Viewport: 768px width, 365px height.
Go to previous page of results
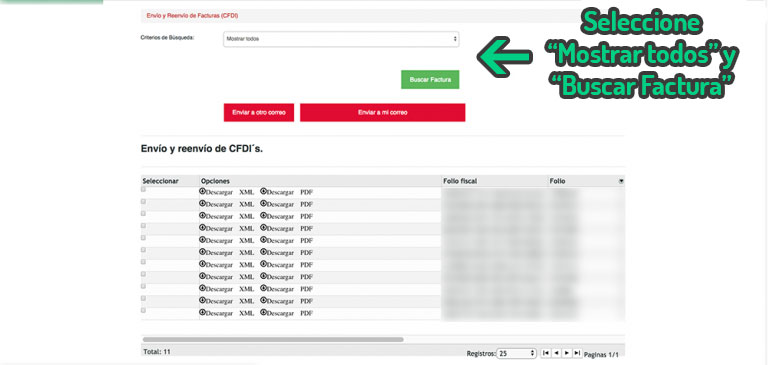pyautogui.click(x=556, y=353)
